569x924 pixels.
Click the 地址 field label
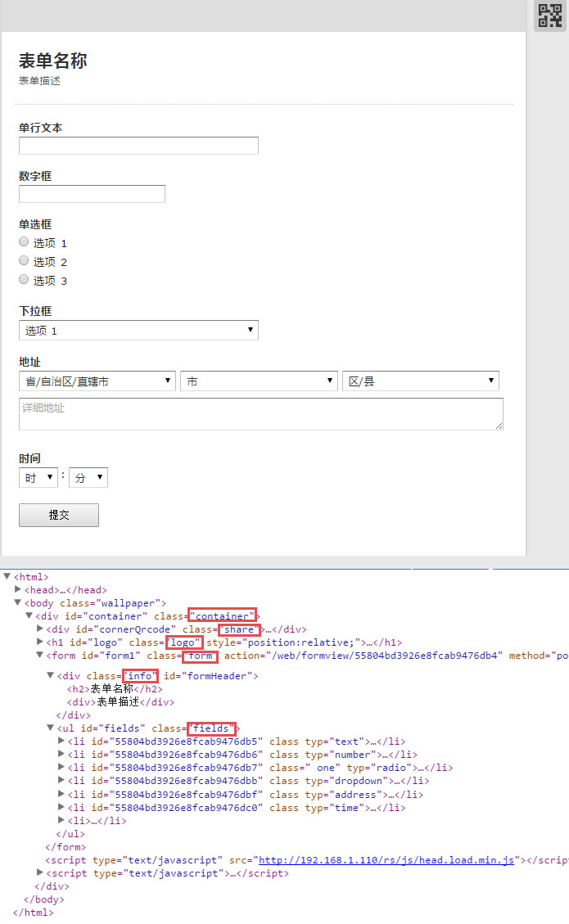(x=29, y=362)
